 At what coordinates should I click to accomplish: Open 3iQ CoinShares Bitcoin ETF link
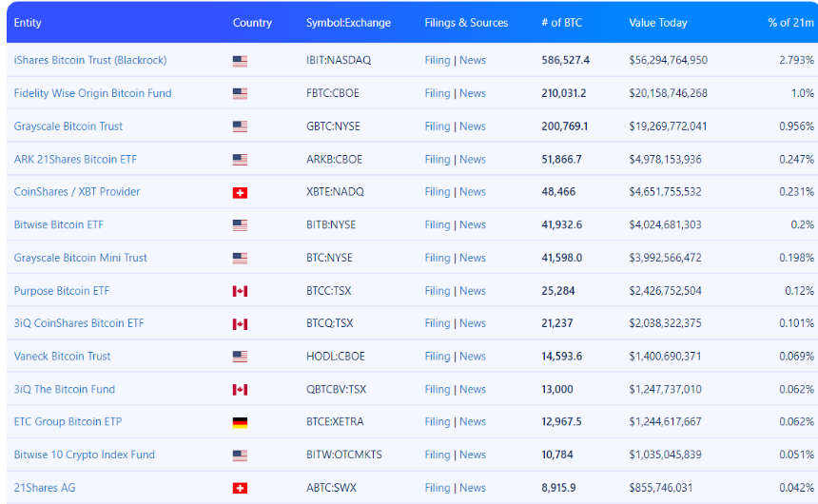tap(79, 323)
